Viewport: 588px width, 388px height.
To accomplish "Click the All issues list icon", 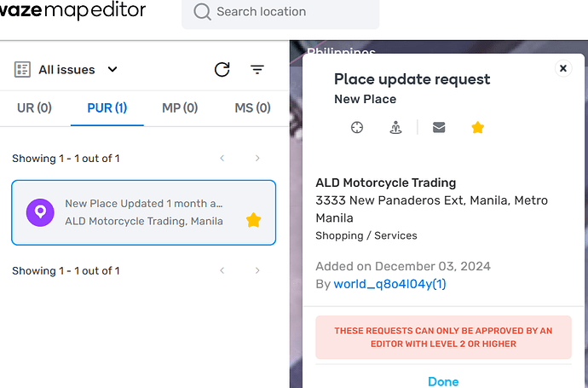I will tap(22, 69).
